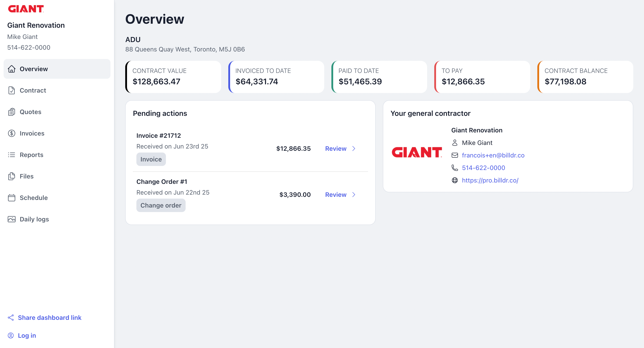Click the Overview page heading
The image size is (644, 348).
point(155,19)
